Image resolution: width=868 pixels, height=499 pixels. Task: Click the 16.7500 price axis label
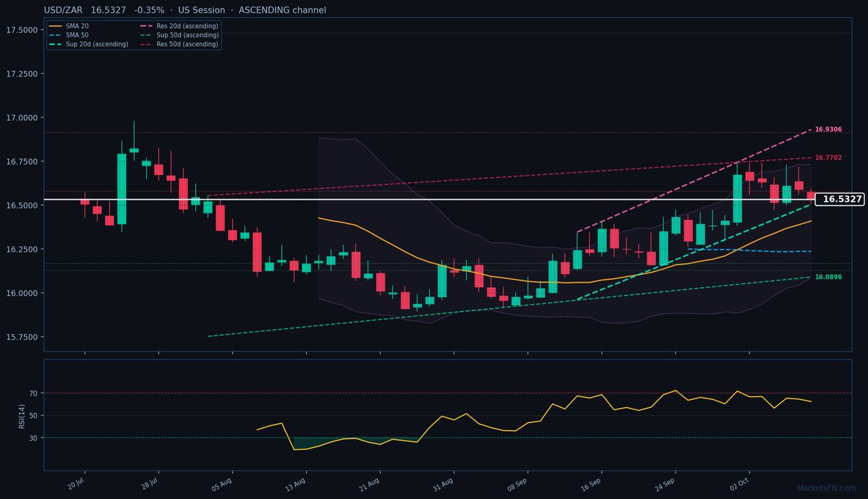click(x=22, y=161)
